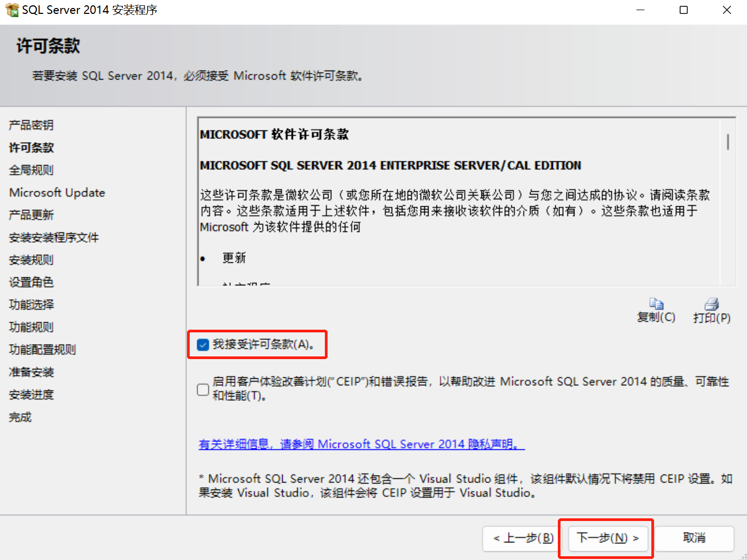Select 全局规则 step in sidebar
This screenshot has width=747, height=560.
click(32, 170)
